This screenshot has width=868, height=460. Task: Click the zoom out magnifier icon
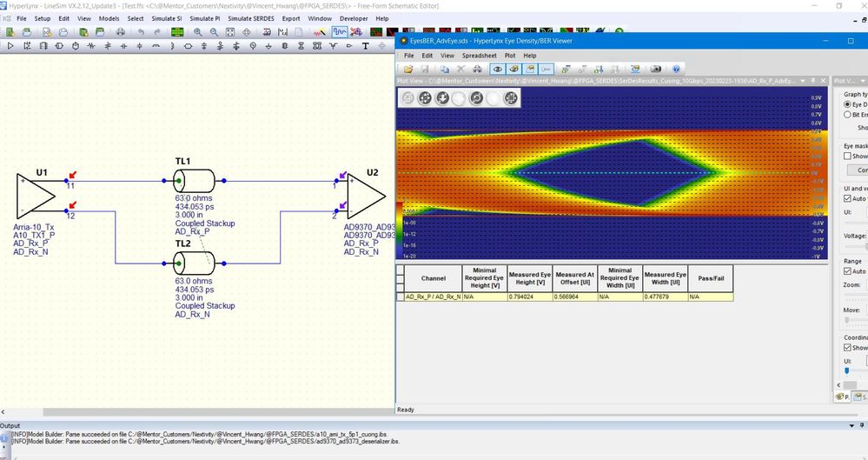(214, 32)
